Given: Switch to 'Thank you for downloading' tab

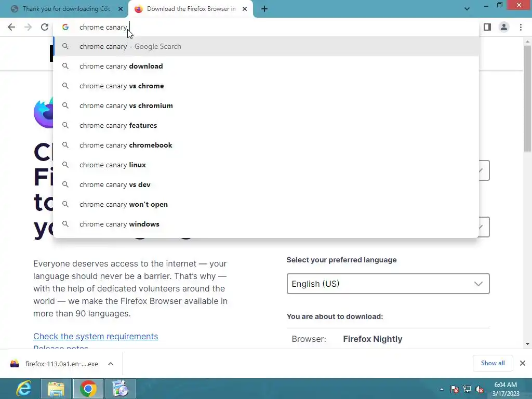Looking at the screenshot, I should point(66,9).
